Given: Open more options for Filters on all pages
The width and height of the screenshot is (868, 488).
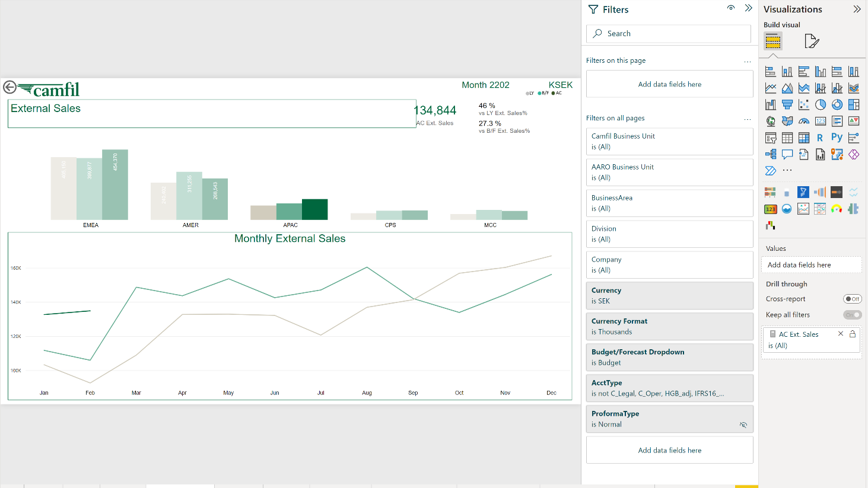Looking at the screenshot, I should pos(748,119).
